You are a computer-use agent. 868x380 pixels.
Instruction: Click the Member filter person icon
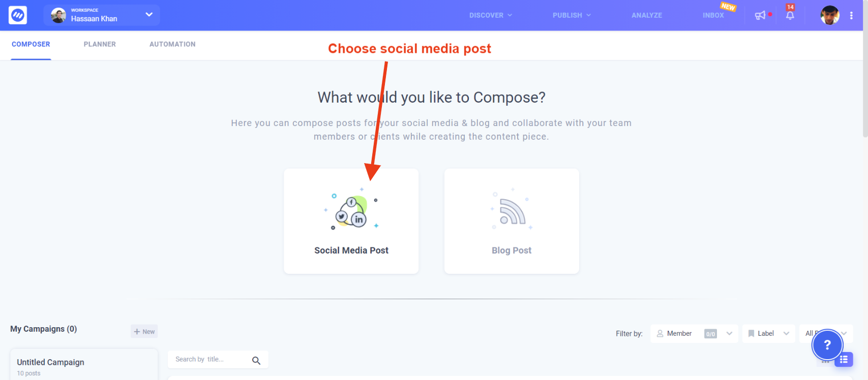click(660, 333)
